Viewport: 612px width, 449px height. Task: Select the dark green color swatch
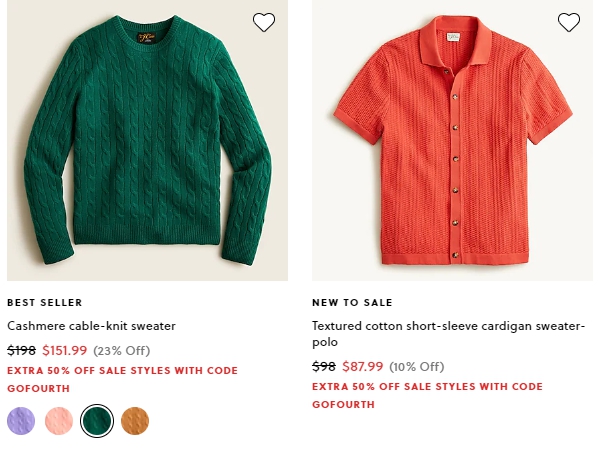(x=97, y=421)
